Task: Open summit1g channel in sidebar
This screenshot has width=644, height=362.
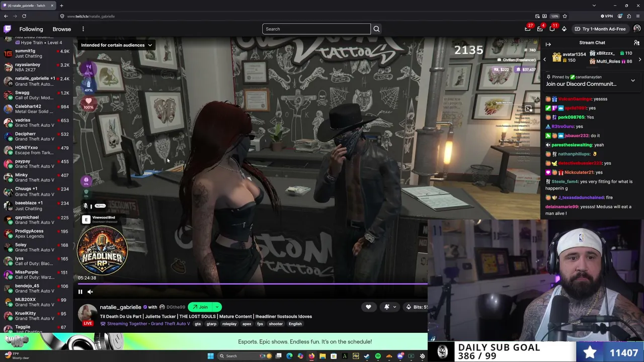Action: [36, 53]
